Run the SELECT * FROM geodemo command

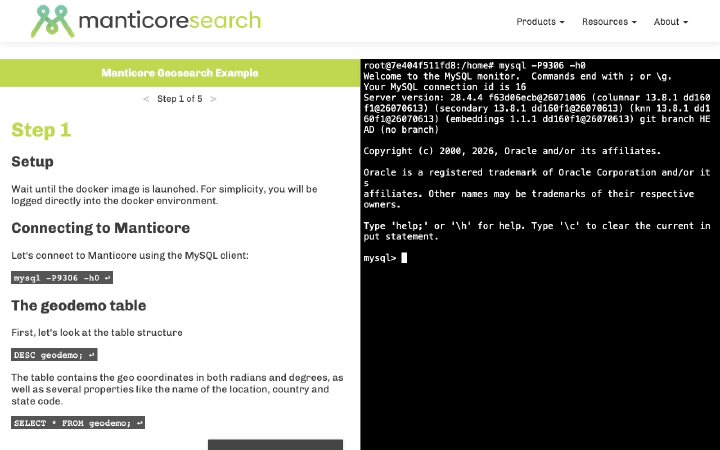pos(78,423)
